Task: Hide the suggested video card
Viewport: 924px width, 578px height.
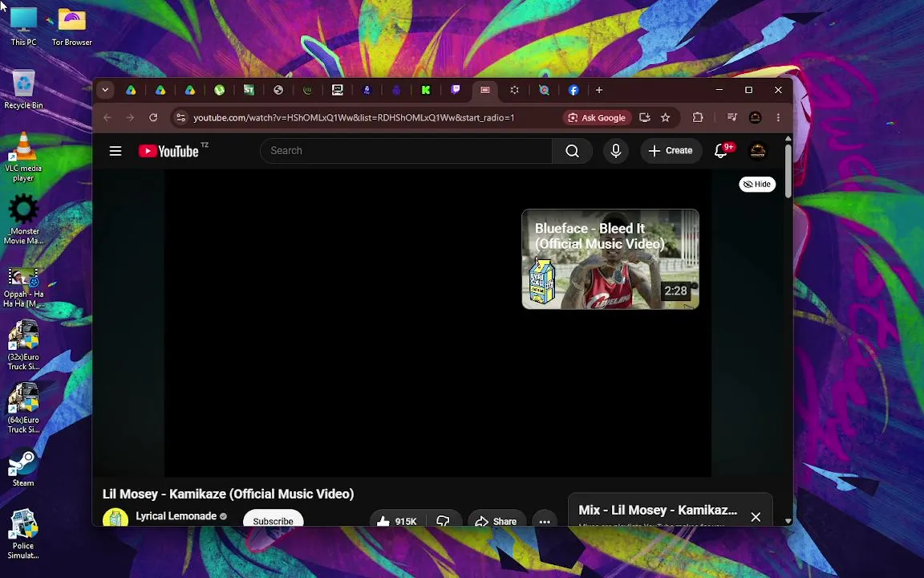Action: (x=757, y=184)
